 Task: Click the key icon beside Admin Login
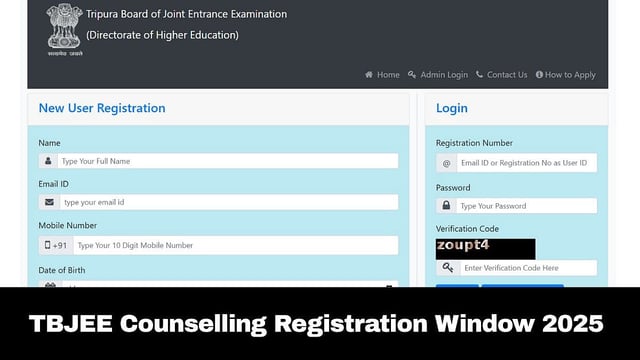pos(412,75)
